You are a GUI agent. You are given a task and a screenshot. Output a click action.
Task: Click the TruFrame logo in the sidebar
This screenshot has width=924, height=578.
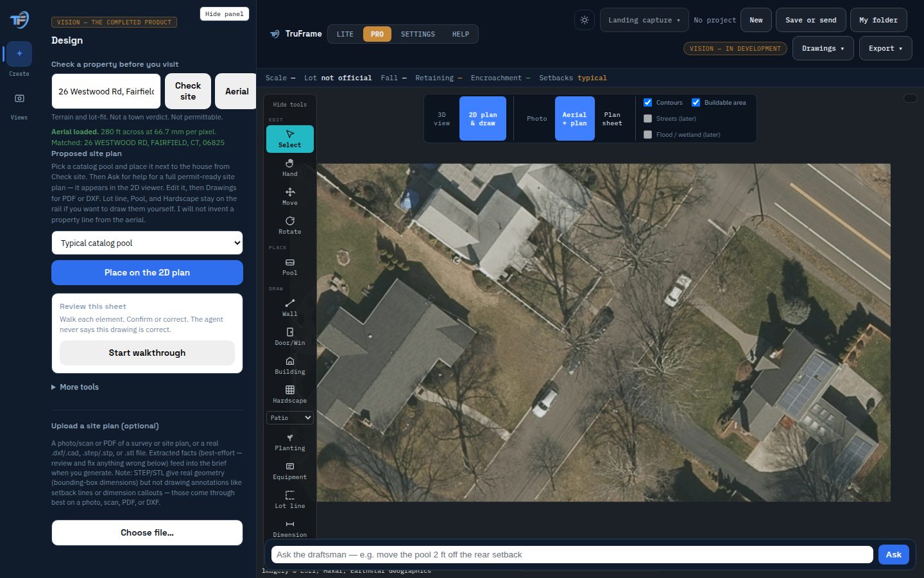(x=19, y=19)
